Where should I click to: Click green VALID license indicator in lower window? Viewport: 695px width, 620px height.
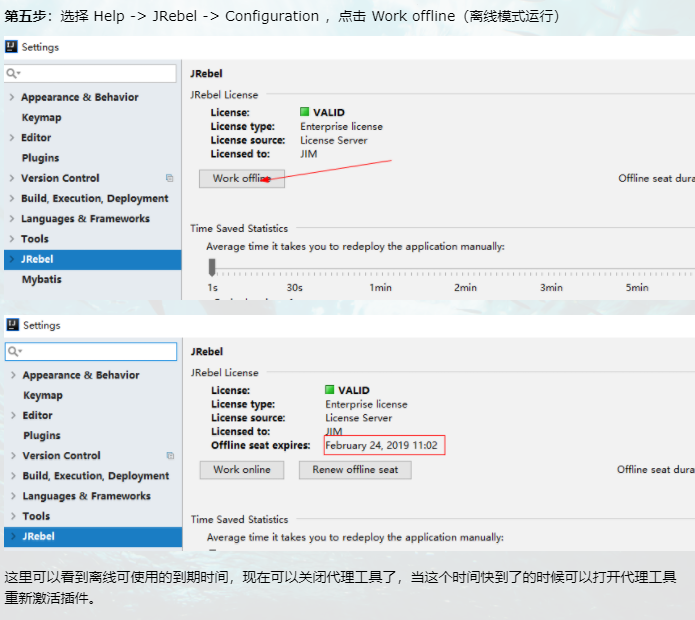[330, 391]
